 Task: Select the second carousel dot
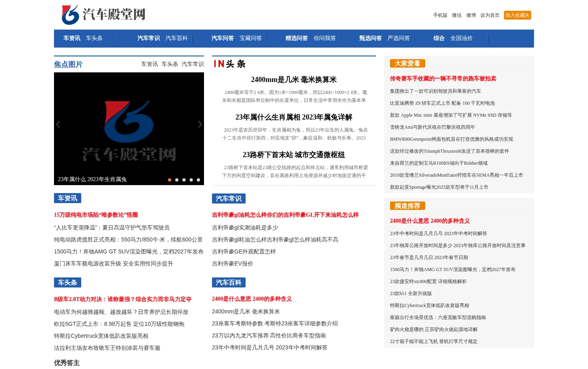(x=177, y=180)
